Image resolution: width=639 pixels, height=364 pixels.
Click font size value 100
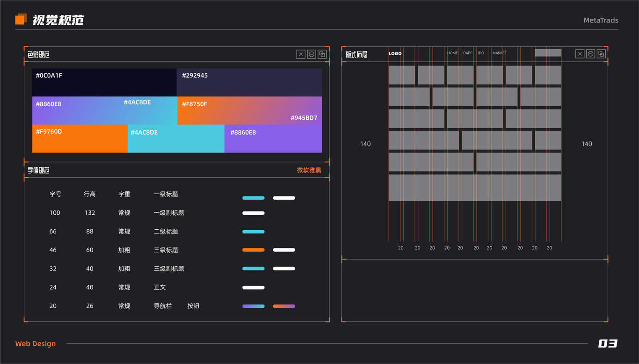55,213
